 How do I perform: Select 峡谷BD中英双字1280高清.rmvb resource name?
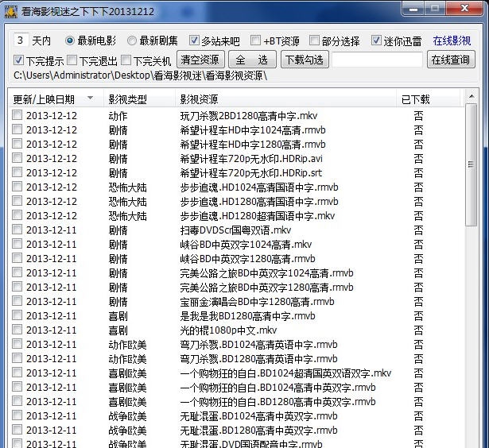[x=247, y=259]
